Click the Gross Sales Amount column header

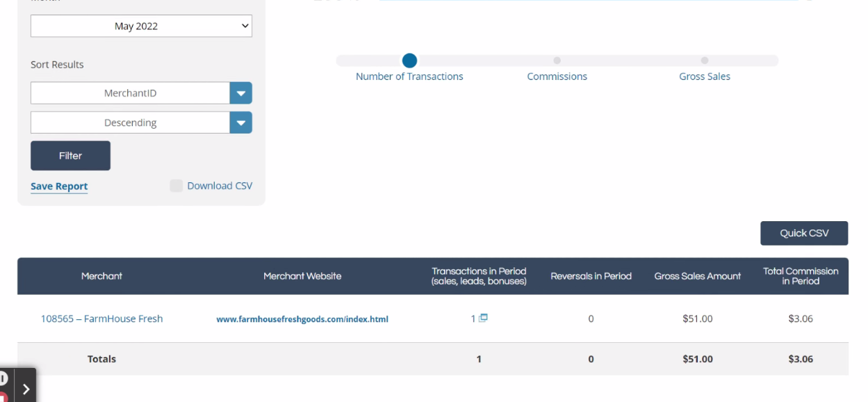(697, 276)
